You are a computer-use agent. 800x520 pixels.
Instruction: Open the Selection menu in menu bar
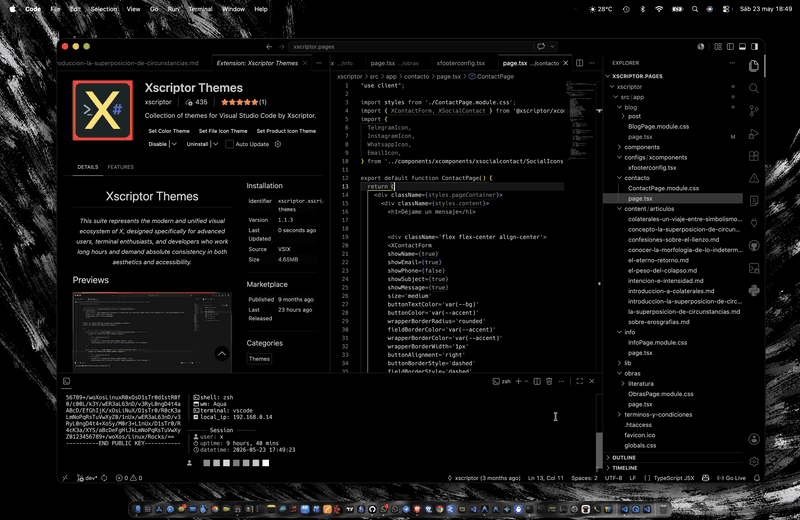point(104,9)
